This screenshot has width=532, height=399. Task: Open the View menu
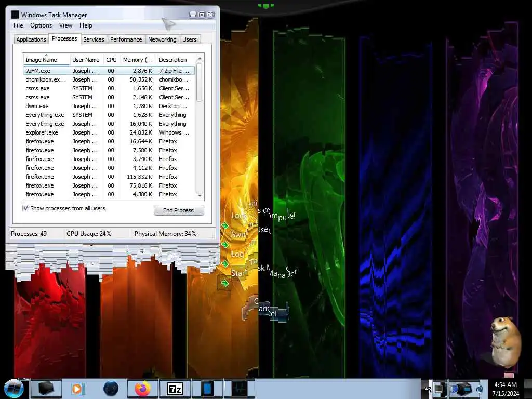[x=65, y=25]
